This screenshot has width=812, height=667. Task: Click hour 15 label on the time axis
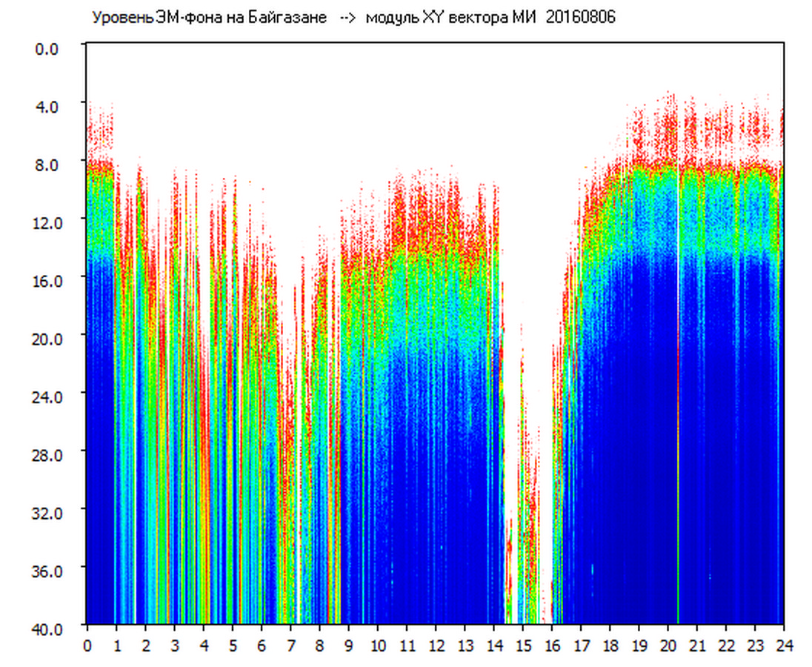coord(523,646)
